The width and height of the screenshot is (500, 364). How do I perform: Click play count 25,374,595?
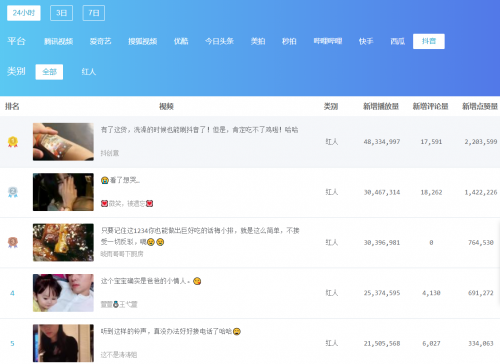tap(382, 293)
